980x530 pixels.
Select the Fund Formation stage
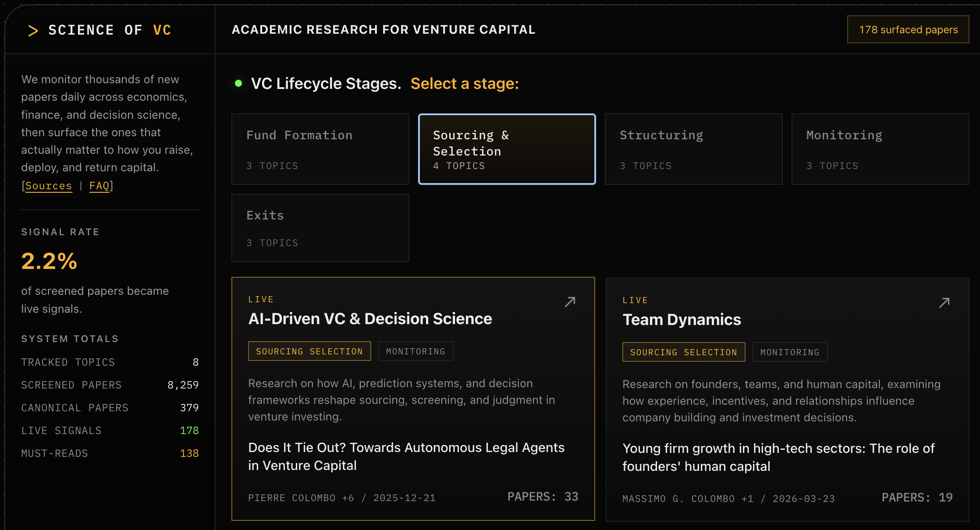[x=320, y=149]
